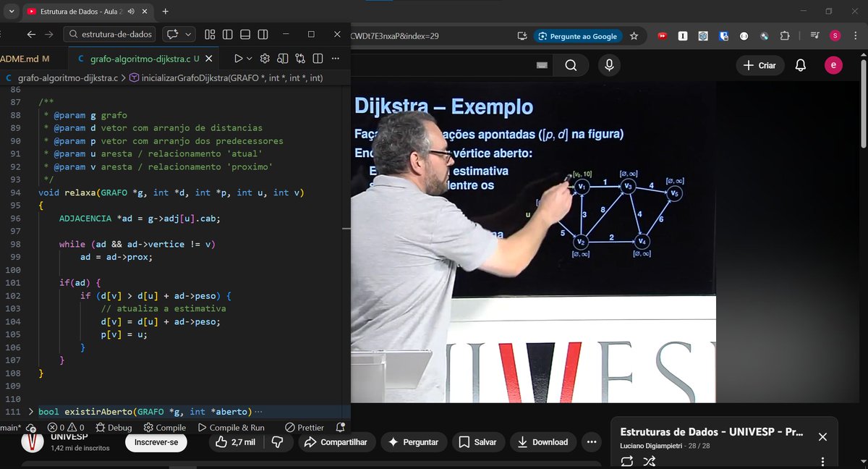
Task: Open errors and warnings count in status bar
Action: tap(66, 428)
